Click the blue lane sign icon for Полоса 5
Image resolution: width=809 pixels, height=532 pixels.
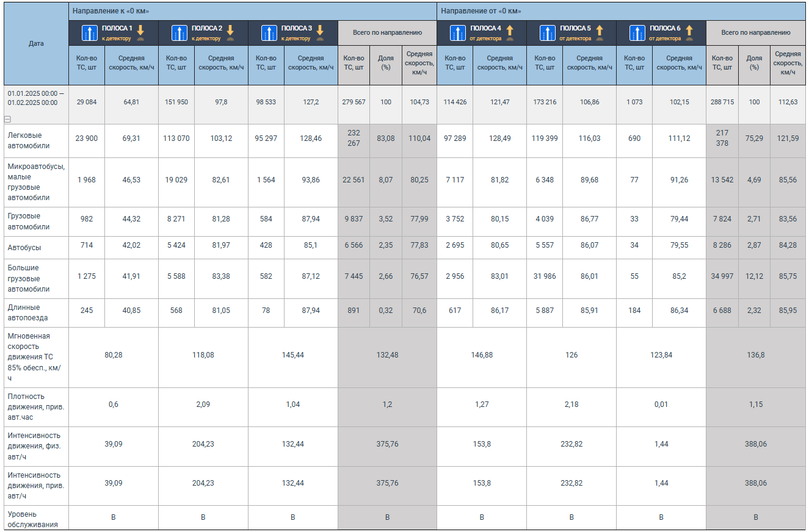(x=548, y=33)
